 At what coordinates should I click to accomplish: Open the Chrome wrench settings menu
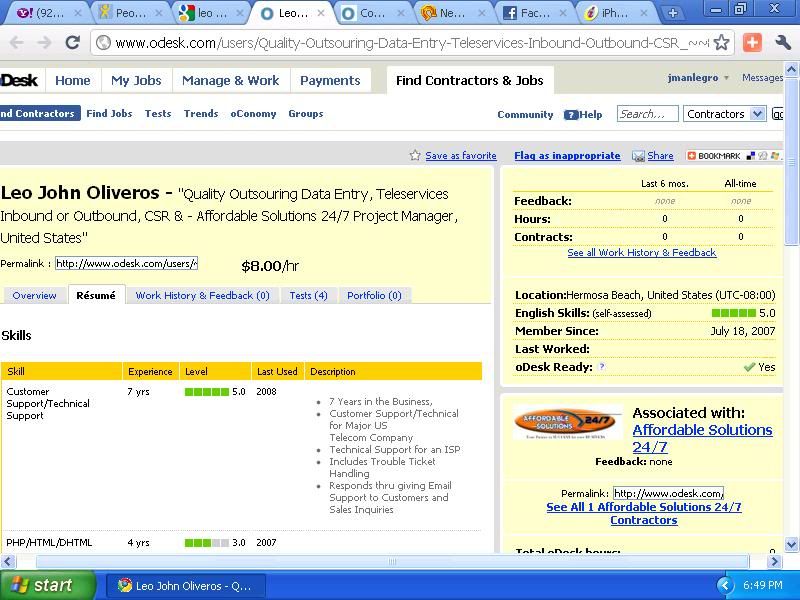coord(783,43)
